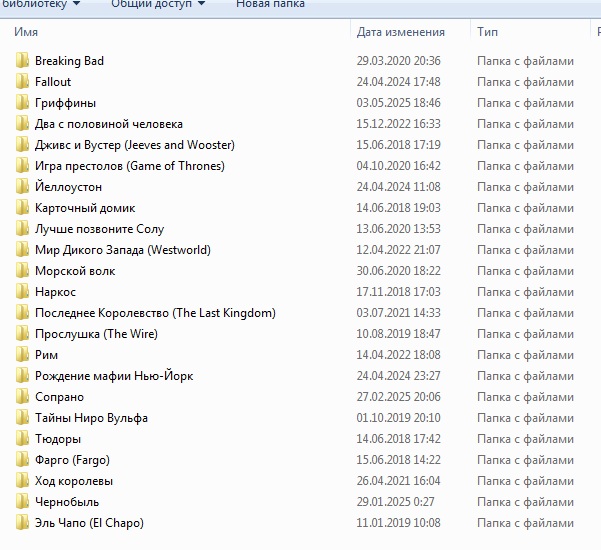Select the Эль Чапо (El Chapo) folder
Screen dimensions: 601x550
tap(89, 523)
